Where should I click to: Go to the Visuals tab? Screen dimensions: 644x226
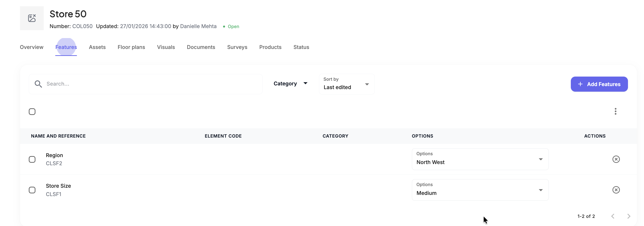[x=166, y=47]
